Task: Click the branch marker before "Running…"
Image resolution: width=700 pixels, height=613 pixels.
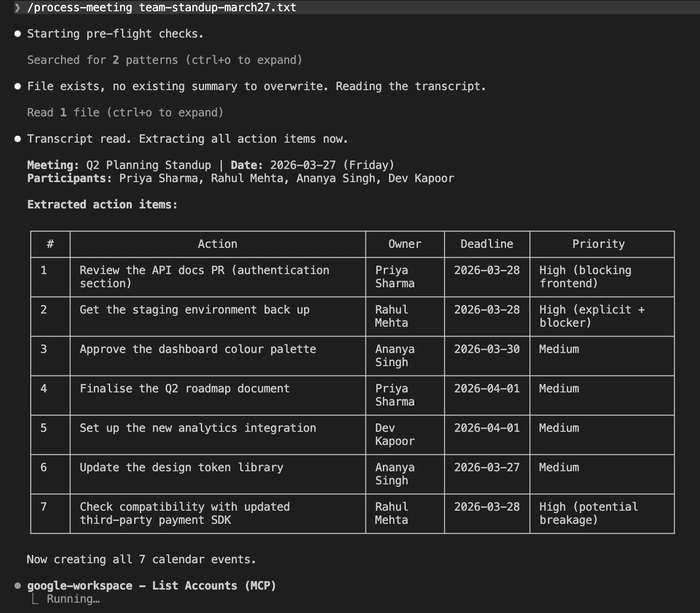Action: 35,598
